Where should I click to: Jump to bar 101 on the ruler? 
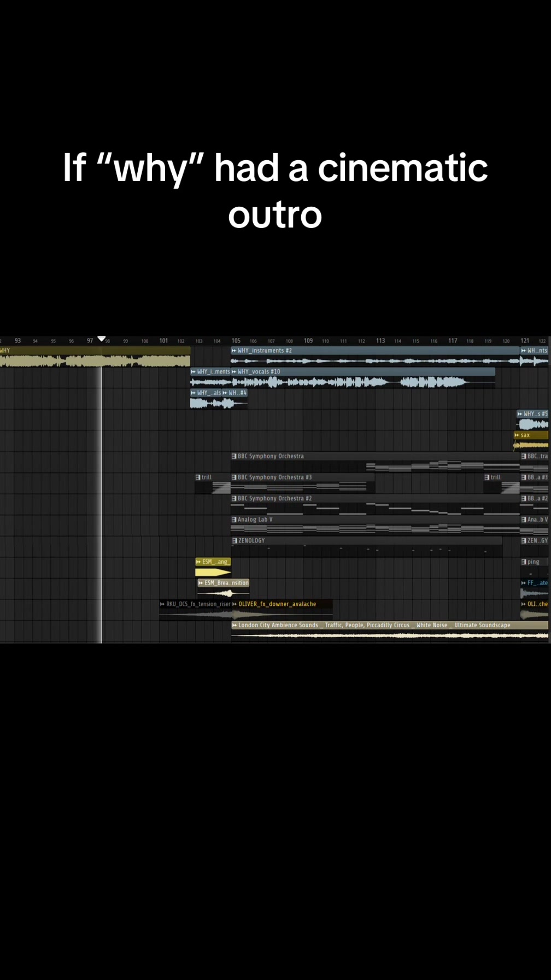click(x=163, y=341)
